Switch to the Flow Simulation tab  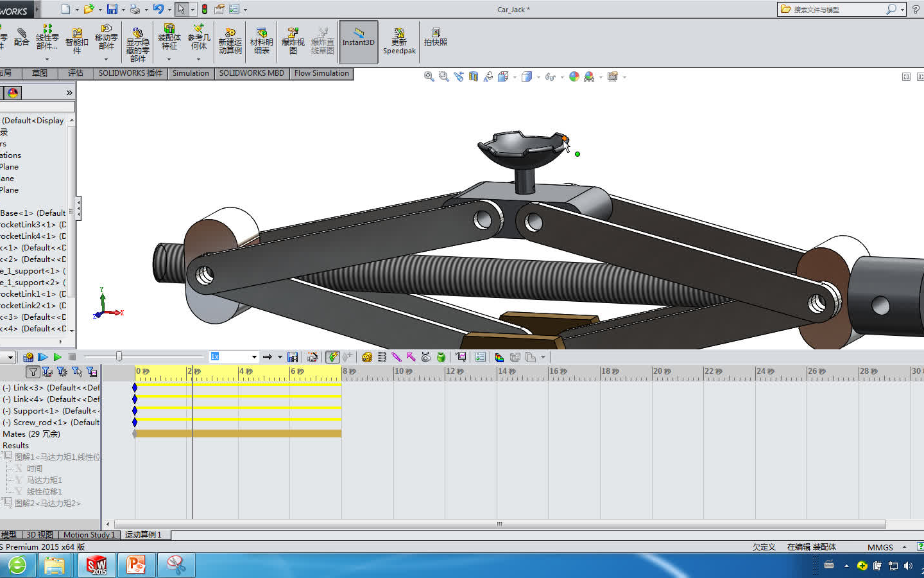[x=321, y=73]
